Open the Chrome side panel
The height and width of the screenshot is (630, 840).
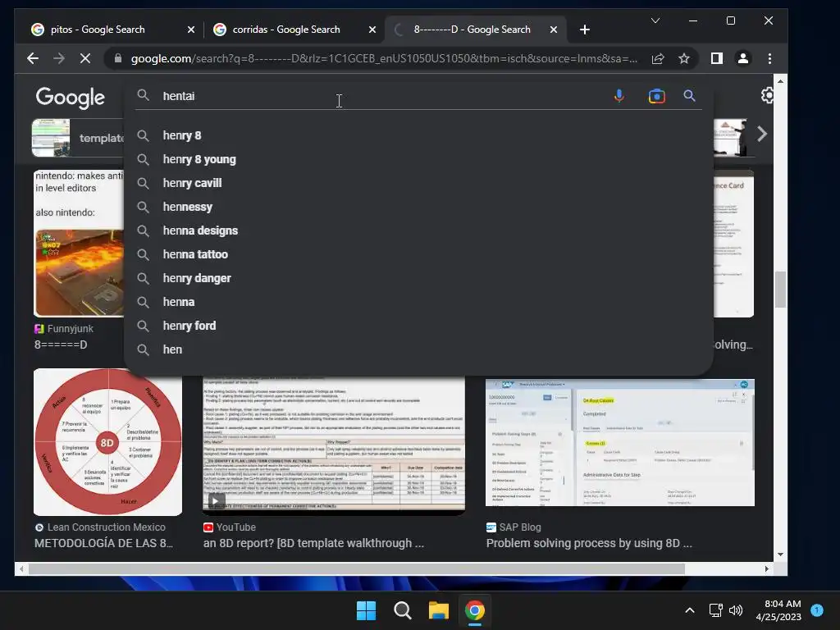point(717,58)
